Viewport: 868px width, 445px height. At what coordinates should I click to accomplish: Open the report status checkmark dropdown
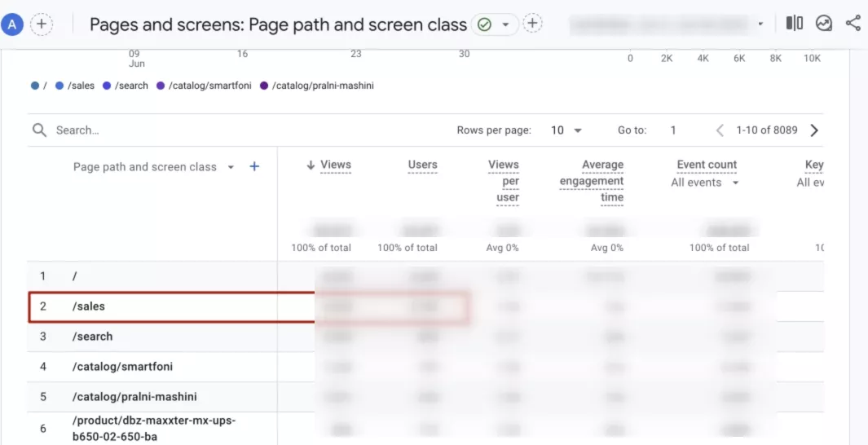[495, 24]
